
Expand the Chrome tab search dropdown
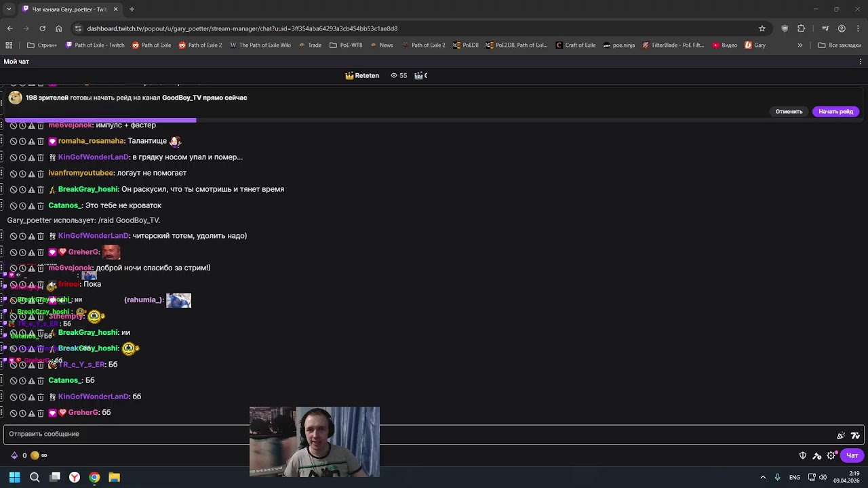9,9
